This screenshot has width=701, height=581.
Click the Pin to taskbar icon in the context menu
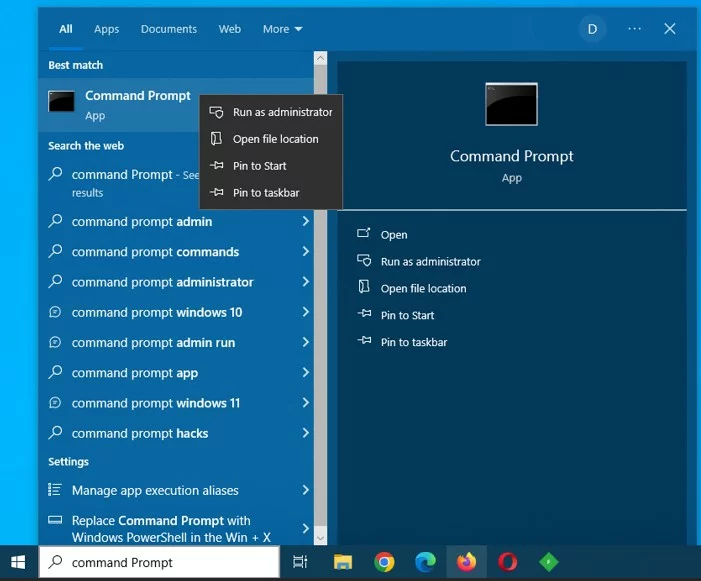(217, 192)
